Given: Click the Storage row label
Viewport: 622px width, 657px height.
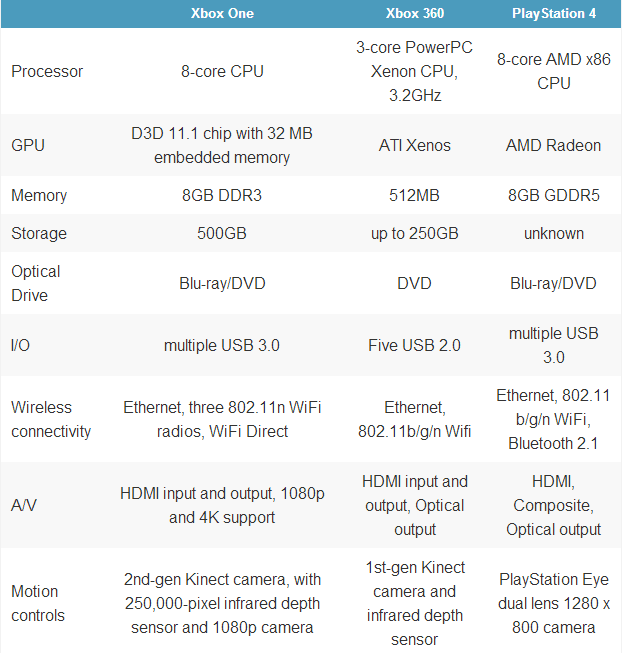Looking at the screenshot, I should click(39, 233).
